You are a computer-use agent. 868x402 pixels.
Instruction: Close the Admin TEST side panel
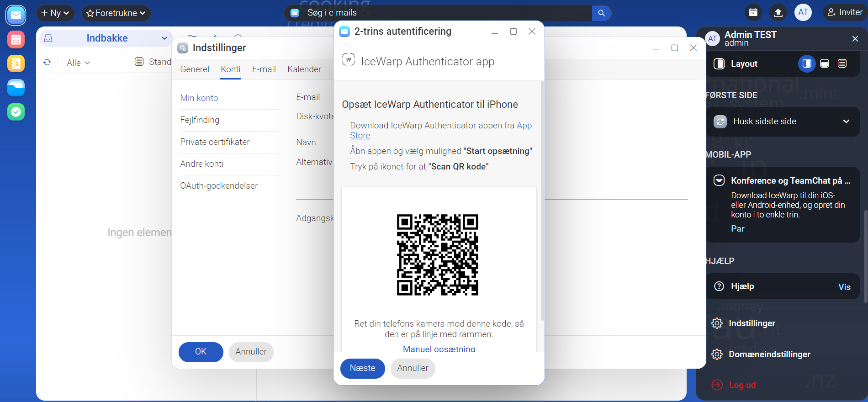coord(855,39)
